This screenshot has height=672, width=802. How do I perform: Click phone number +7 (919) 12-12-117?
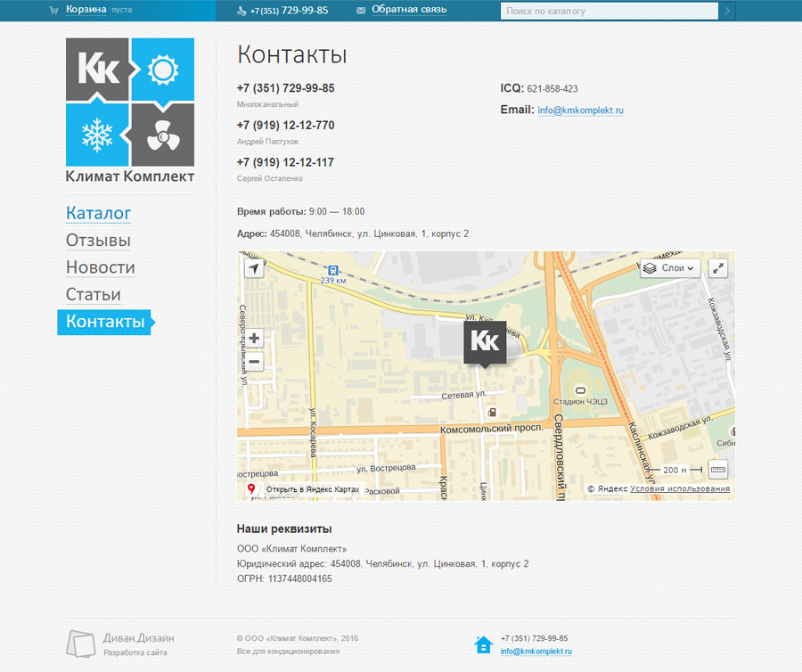point(285,162)
